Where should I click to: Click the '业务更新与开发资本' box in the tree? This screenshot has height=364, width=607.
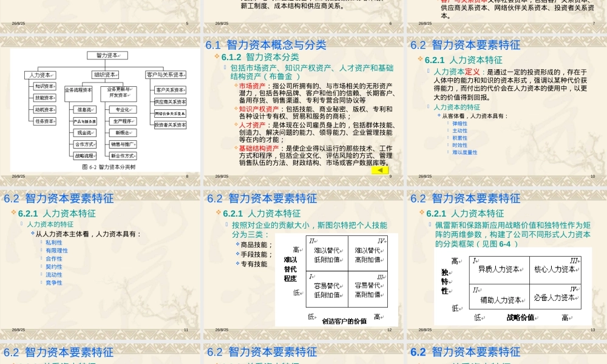[118, 93]
